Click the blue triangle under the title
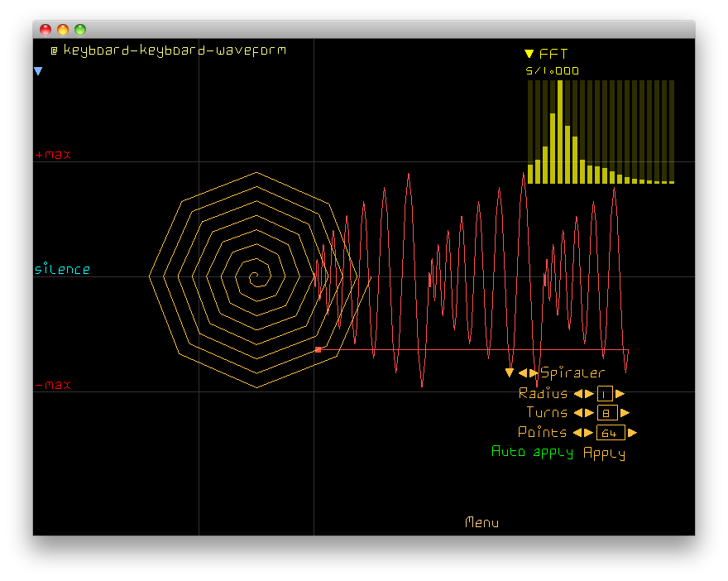728x581 pixels. (38, 72)
